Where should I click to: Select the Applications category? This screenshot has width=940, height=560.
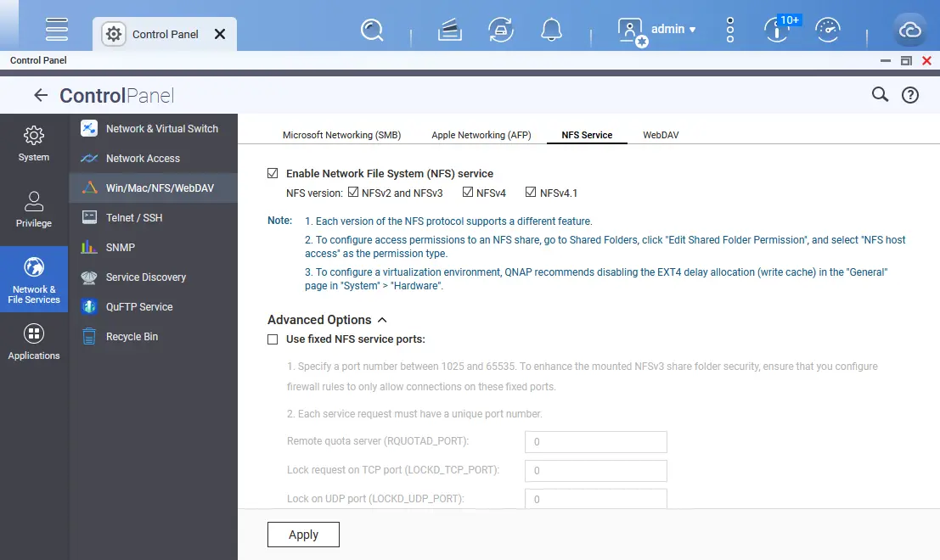(x=34, y=342)
